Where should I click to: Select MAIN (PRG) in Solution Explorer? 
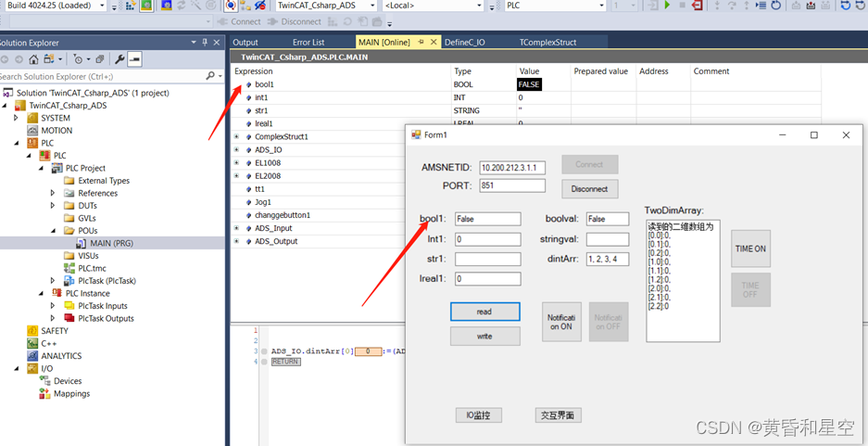[x=111, y=243]
